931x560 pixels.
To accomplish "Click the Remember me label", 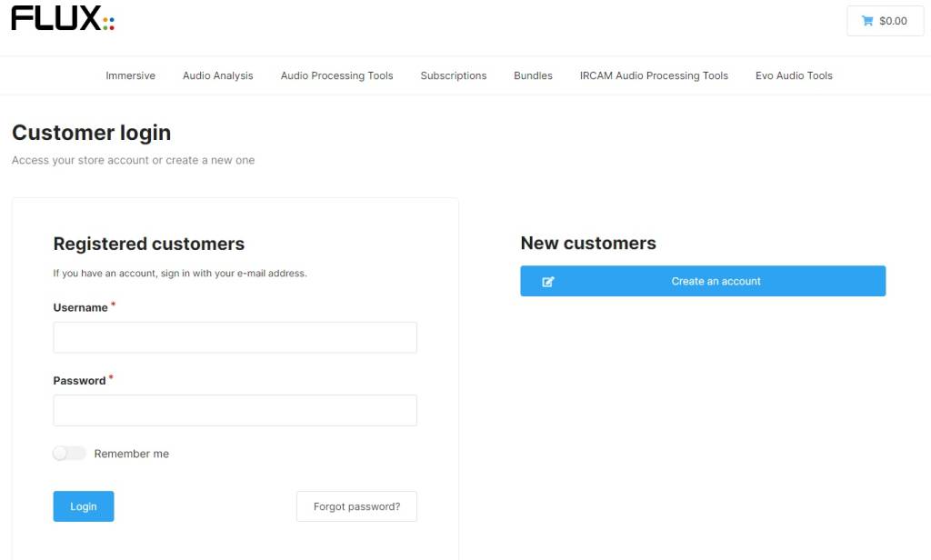I will click(x=133, y=453).
